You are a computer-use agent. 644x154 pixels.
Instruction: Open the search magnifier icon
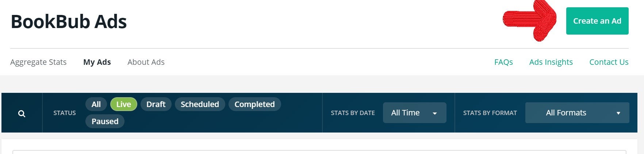tap(22, 114)
